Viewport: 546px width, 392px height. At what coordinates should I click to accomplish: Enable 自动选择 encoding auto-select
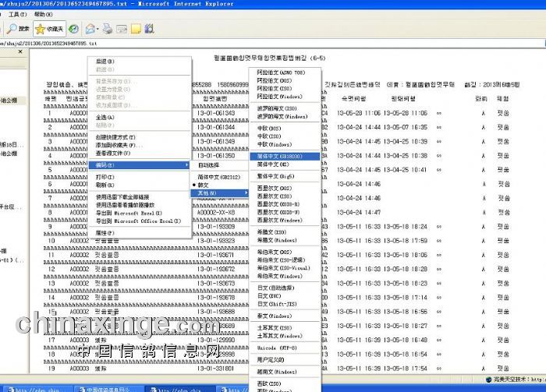point(208,165)
